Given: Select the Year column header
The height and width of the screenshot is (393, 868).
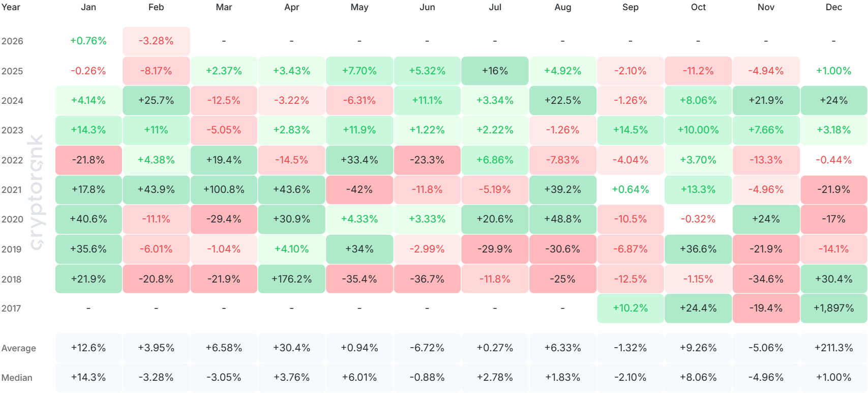Looking at the screenshot, I should pos(11,7).
